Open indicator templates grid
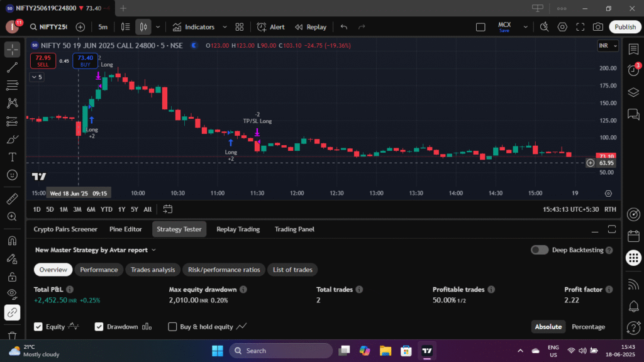This screenshot has width=644, height=362. [240, 27]
